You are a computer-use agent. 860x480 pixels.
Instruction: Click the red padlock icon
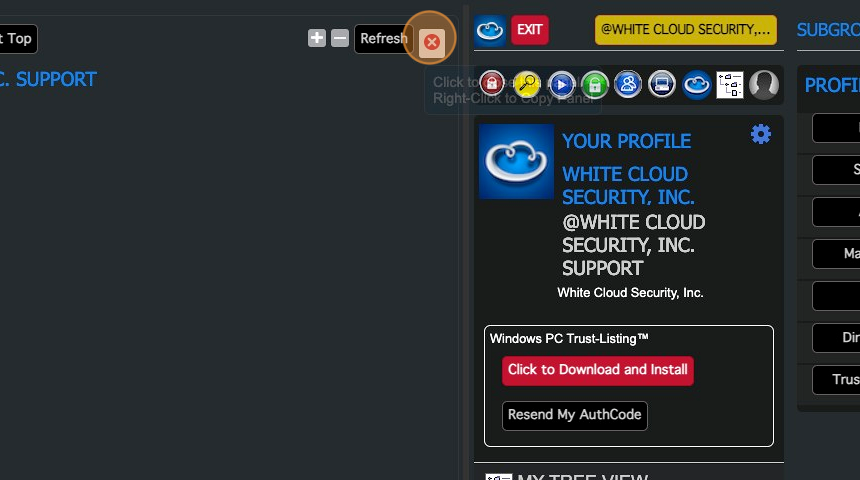[491, 85]
